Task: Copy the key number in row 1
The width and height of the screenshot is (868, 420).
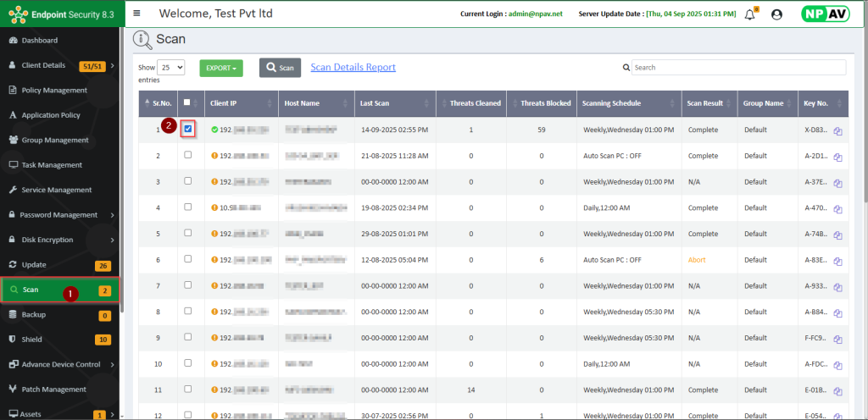Action: [837, 132]
